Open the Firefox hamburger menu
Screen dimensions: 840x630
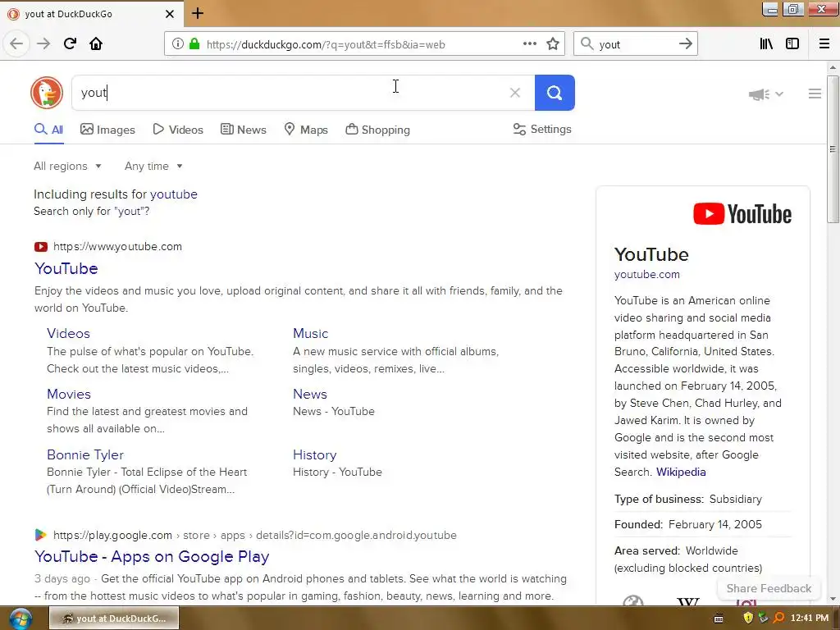point(824,44)
